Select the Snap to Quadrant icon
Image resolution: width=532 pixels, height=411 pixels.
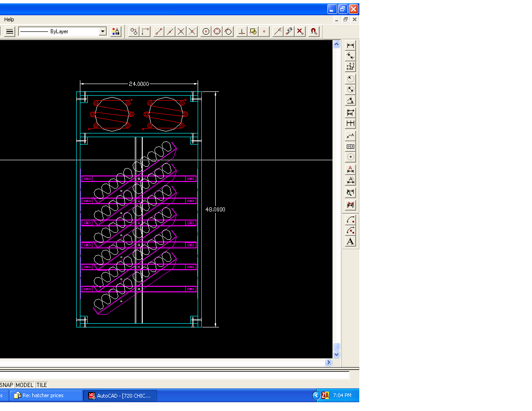[217, 31]
